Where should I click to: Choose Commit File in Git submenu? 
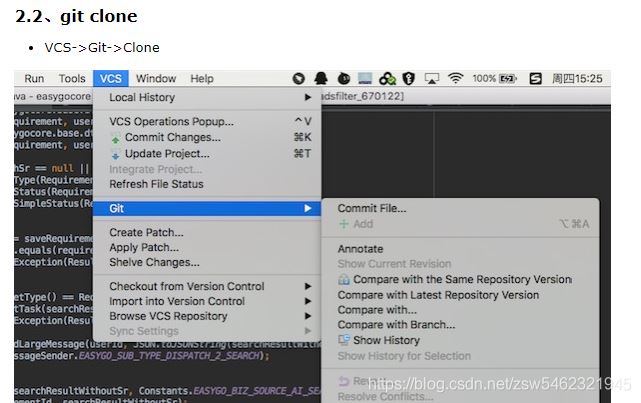pos(372,208)
